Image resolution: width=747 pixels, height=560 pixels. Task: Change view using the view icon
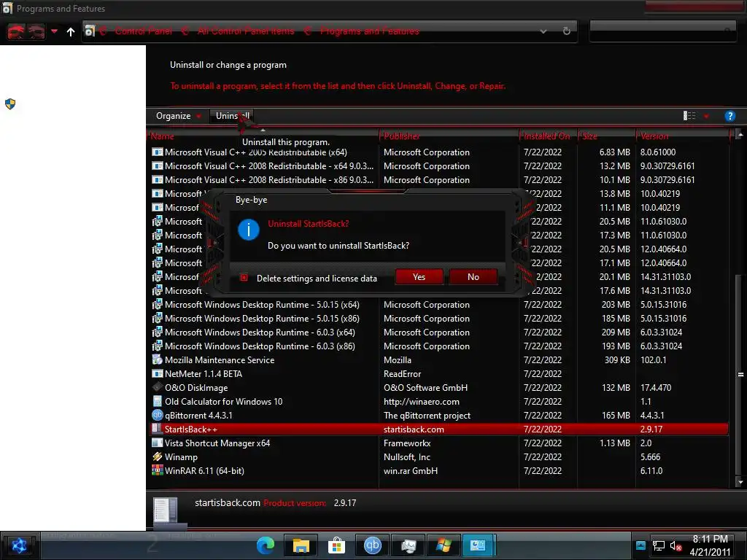pos(689,116)
